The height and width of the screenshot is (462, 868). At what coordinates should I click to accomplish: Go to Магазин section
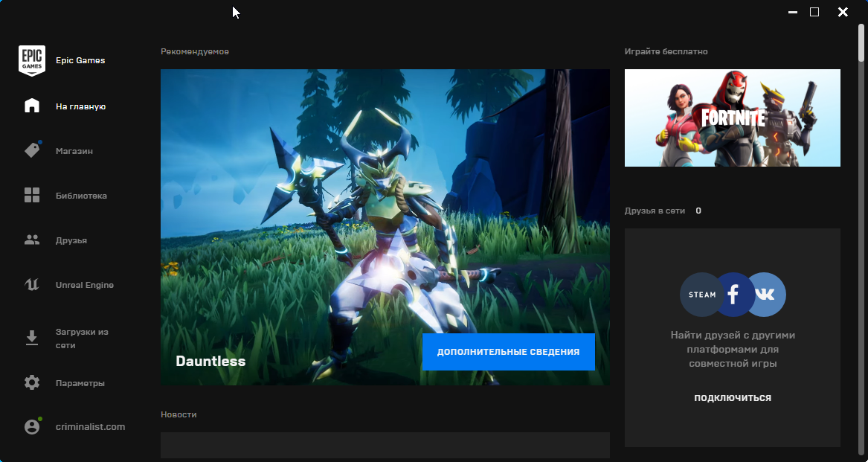click(74, 151)
